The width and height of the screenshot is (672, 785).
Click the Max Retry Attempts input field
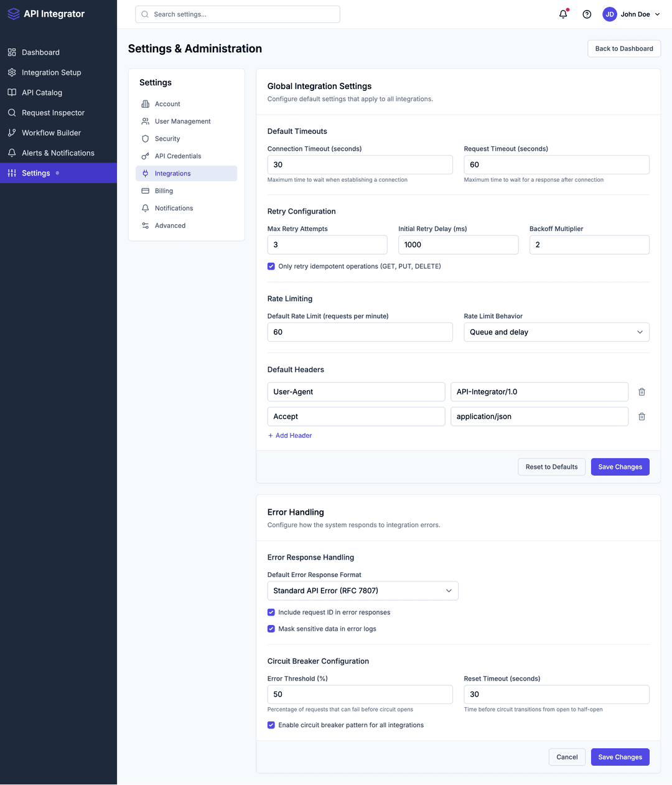(x=327, y=245)
